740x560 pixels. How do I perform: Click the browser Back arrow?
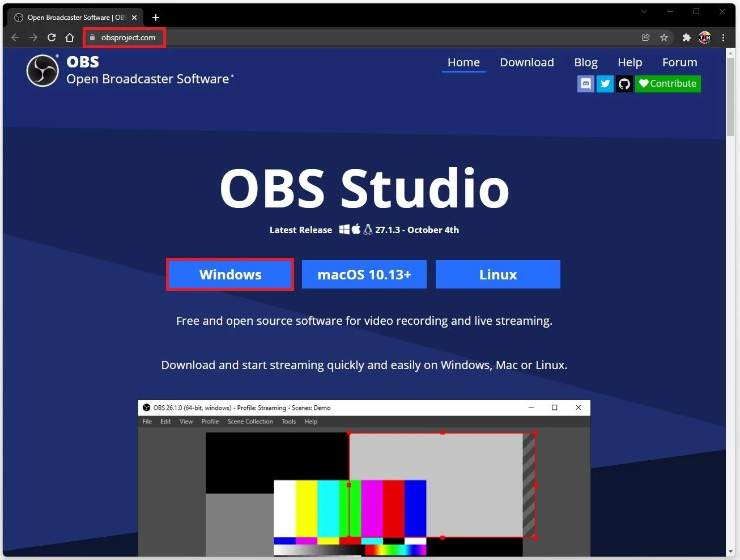pos(15,37)
